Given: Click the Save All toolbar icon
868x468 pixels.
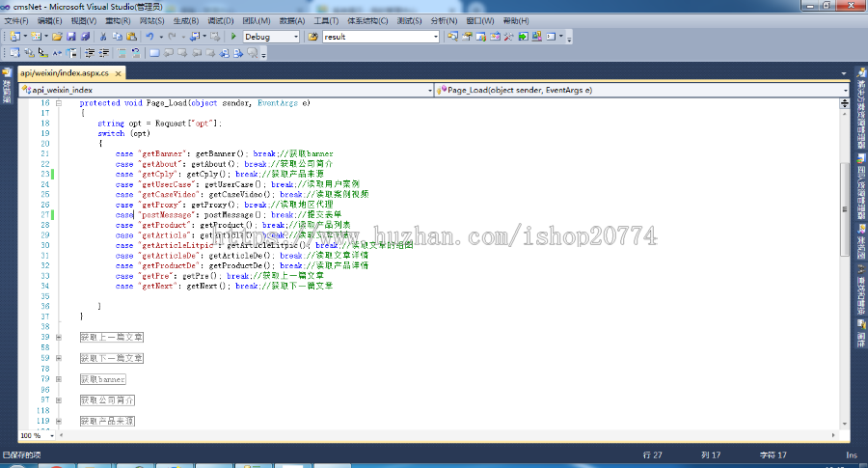Looking at the screenshot, I should click(x=85, y=37).
